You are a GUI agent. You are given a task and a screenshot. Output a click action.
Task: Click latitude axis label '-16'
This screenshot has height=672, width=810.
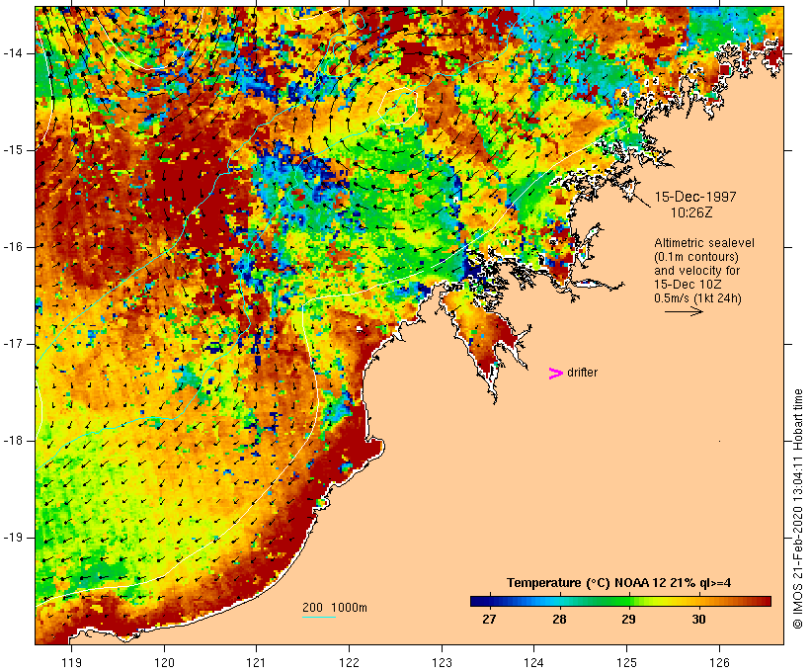[x=13, y=247]
